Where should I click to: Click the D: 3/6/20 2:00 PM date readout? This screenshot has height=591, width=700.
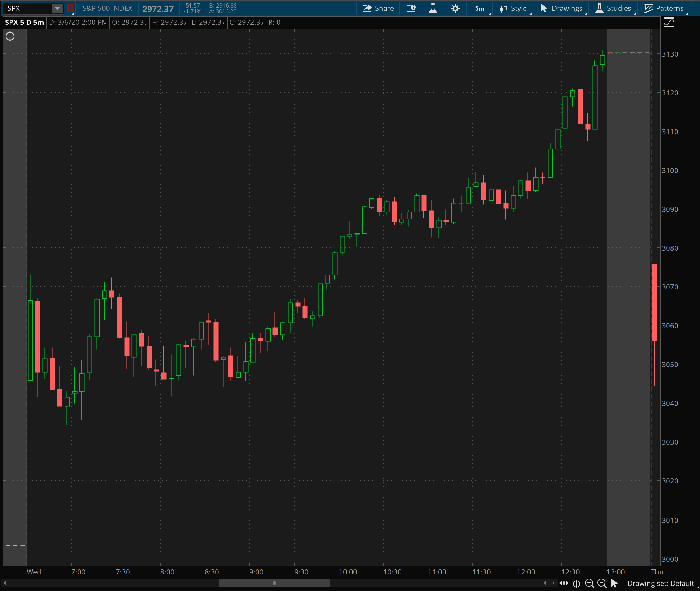point(78,23)
